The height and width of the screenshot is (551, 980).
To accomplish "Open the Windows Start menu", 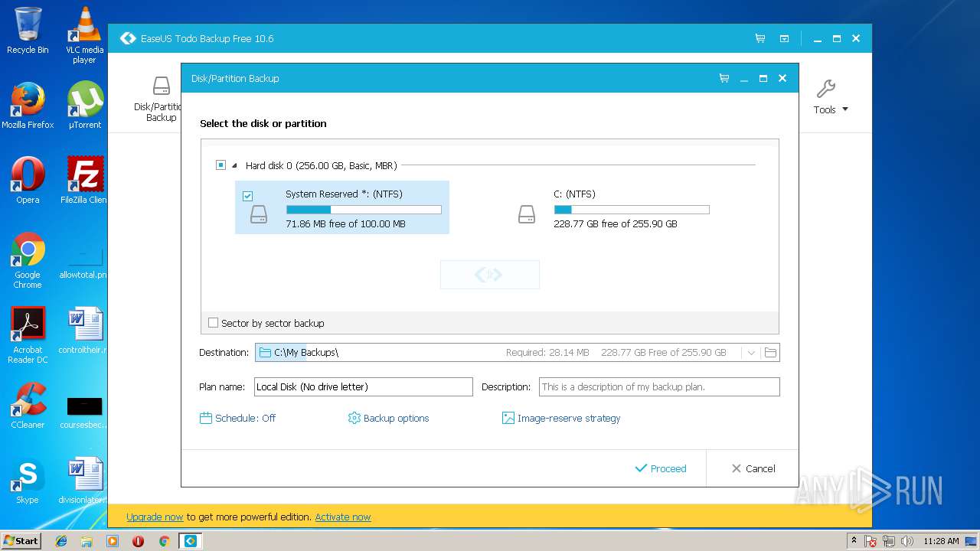I will pyautogui.click(x=21, y=540).
